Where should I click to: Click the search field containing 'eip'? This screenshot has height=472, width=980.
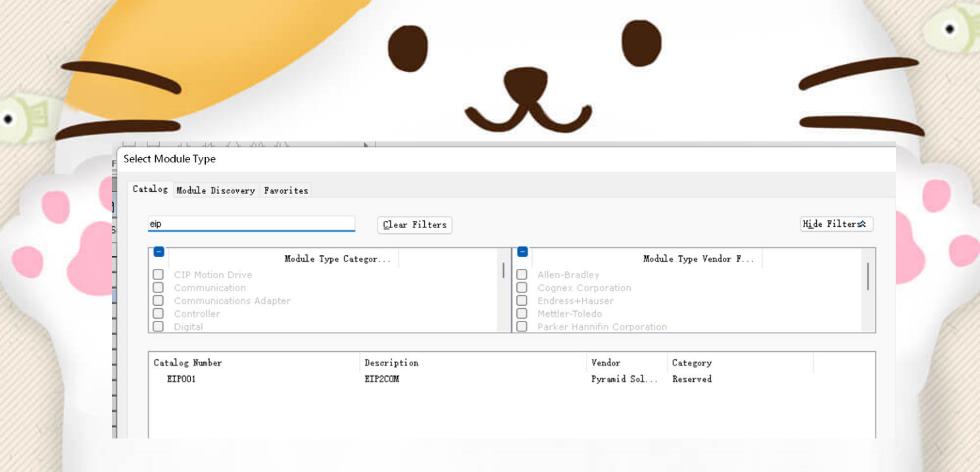click(251, 224)
